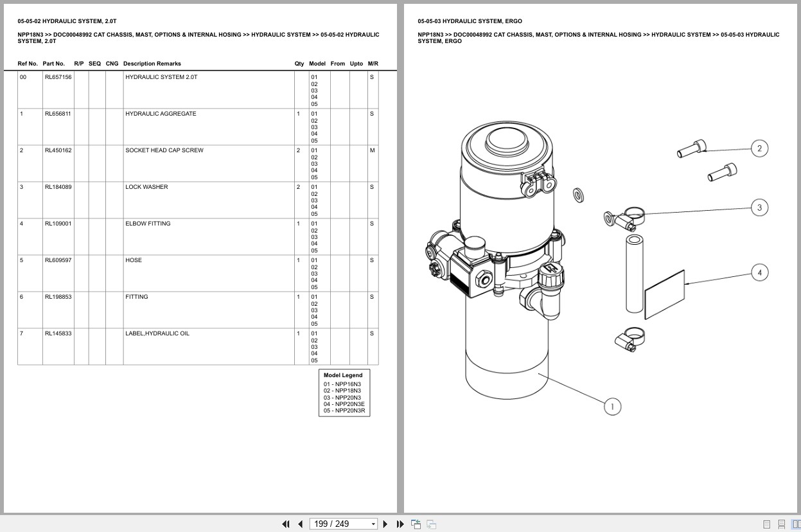Click the go to previous view icon
The image size is (801, 532).
tap(416, 524)
